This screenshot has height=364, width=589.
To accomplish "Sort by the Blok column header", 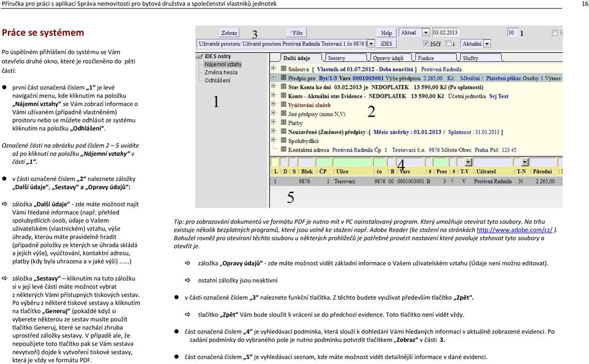I will tap(307, 172).
